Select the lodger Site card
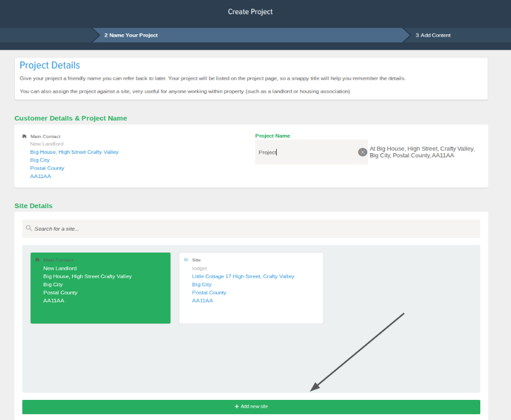 pos(251,288)
